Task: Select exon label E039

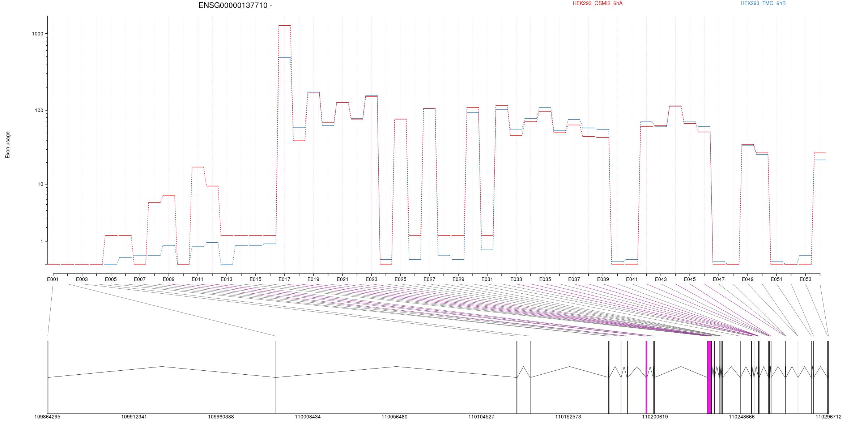Action: pyautogui.click(x=603, y=279)
